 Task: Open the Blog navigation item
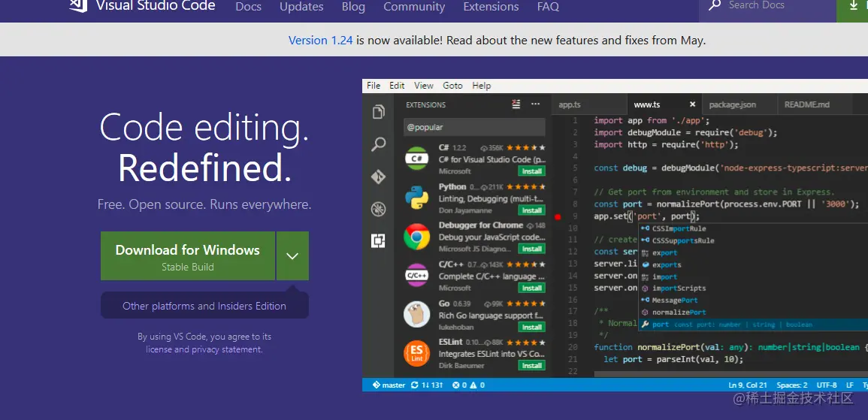pos(353,8)
